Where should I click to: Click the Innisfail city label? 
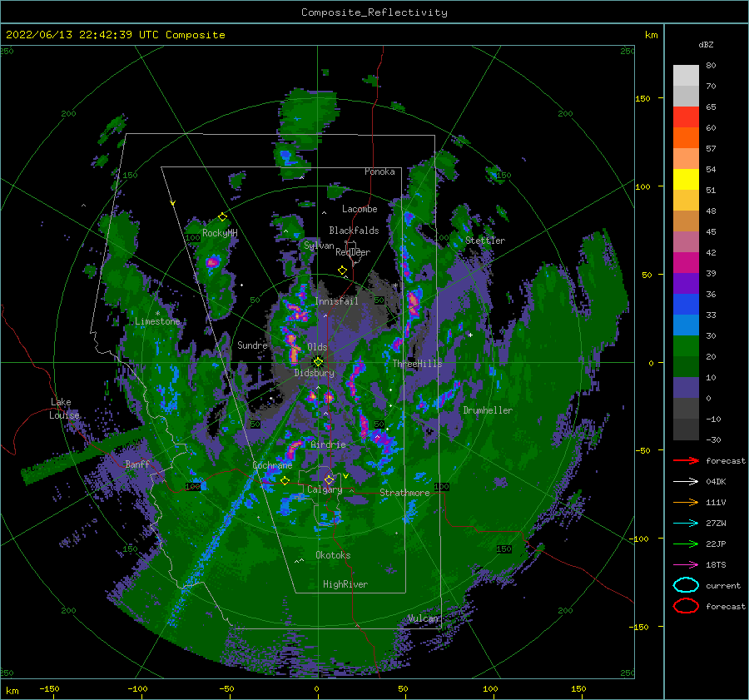336,301
